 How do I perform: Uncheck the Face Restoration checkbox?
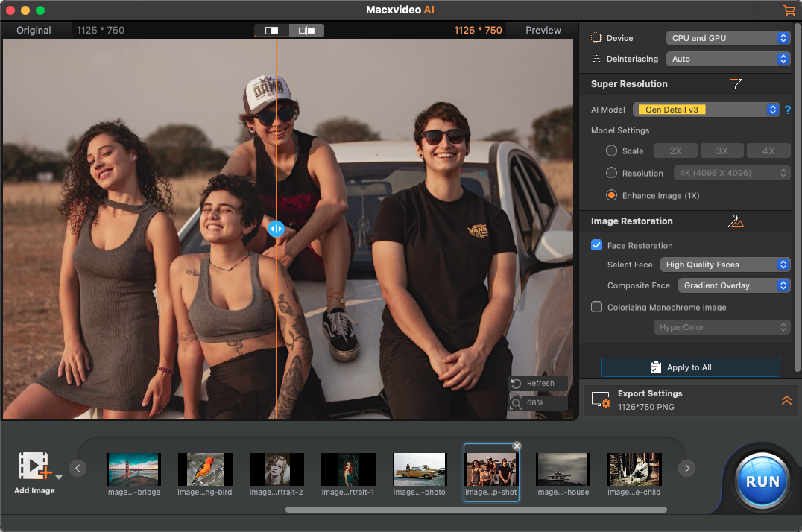[596, 245]
